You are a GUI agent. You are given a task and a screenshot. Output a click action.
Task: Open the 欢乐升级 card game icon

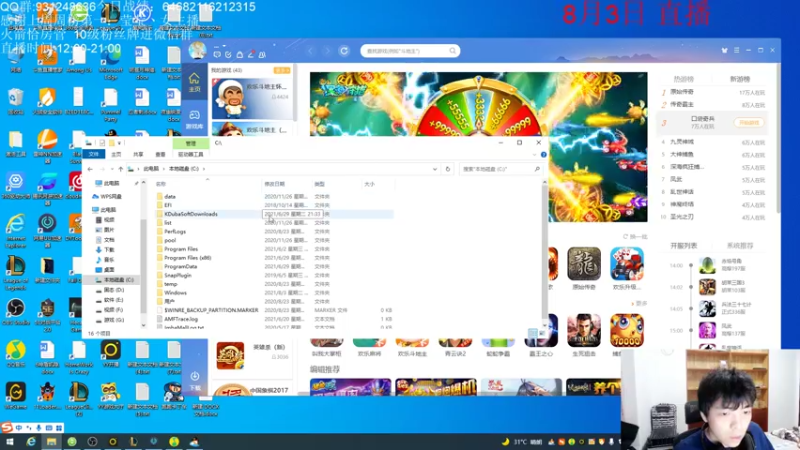(627, 264)
